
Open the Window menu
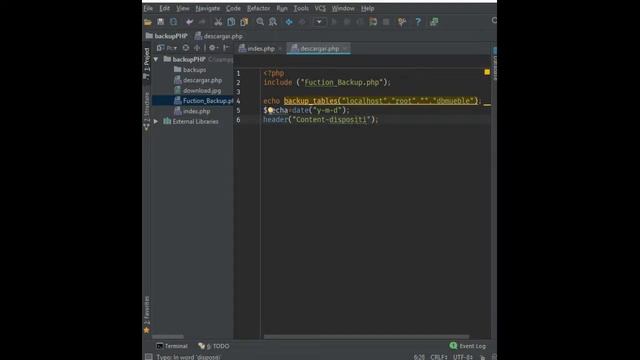pyautogui.click(x=343, y=8)
